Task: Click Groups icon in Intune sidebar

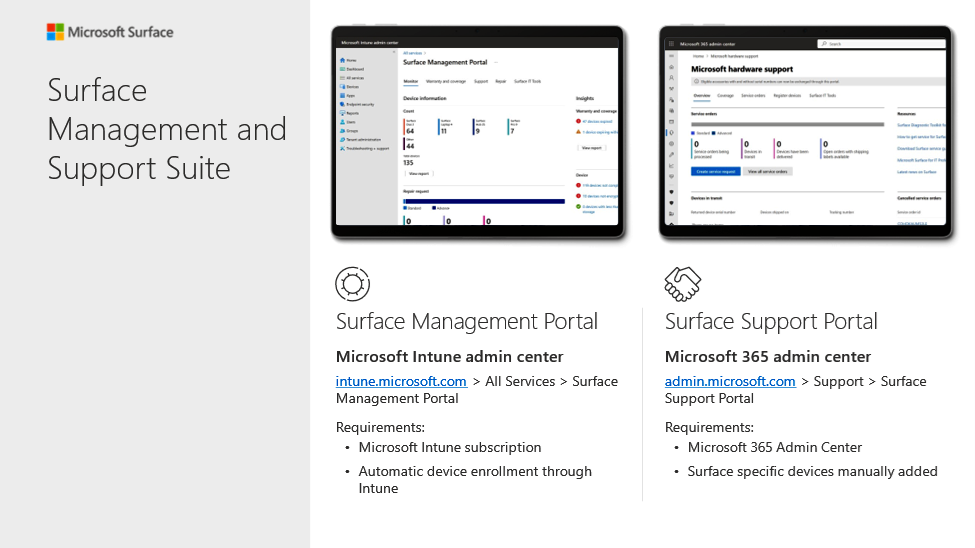Action: point(342,130)
